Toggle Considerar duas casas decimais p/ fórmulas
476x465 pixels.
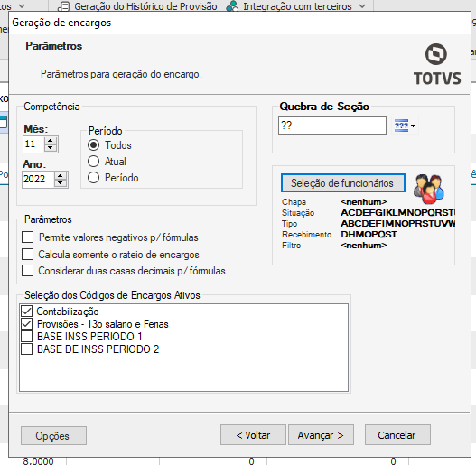pyautogui.click(x=28, y=271)
